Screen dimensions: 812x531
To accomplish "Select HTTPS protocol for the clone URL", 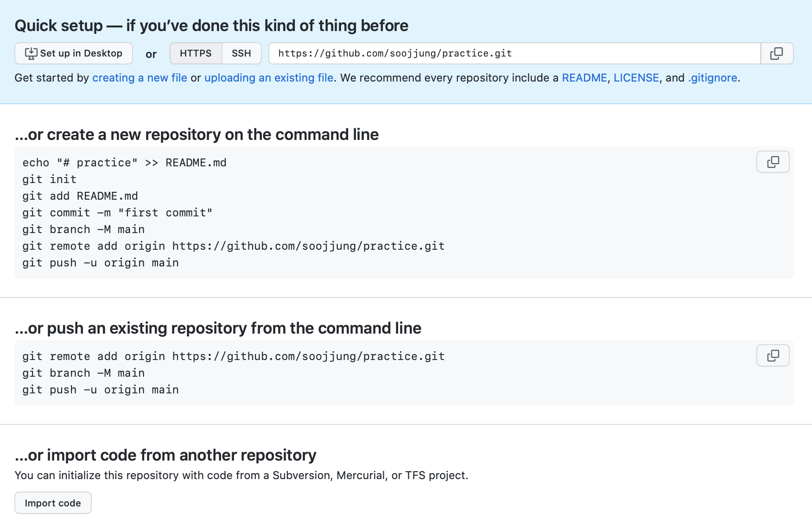I will click(196, 53).
